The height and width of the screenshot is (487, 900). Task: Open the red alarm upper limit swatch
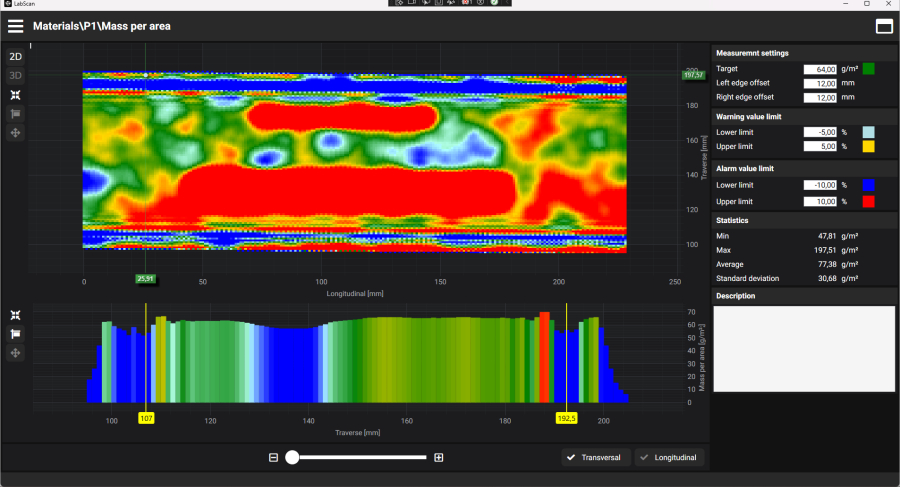(x=869, y=201)
